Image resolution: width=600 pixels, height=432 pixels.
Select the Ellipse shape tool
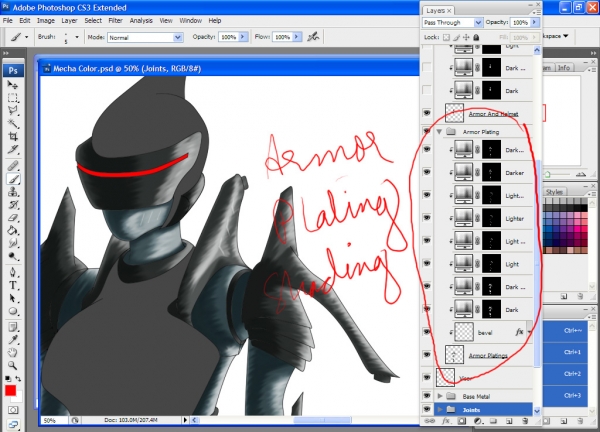[x=13, y=311]
